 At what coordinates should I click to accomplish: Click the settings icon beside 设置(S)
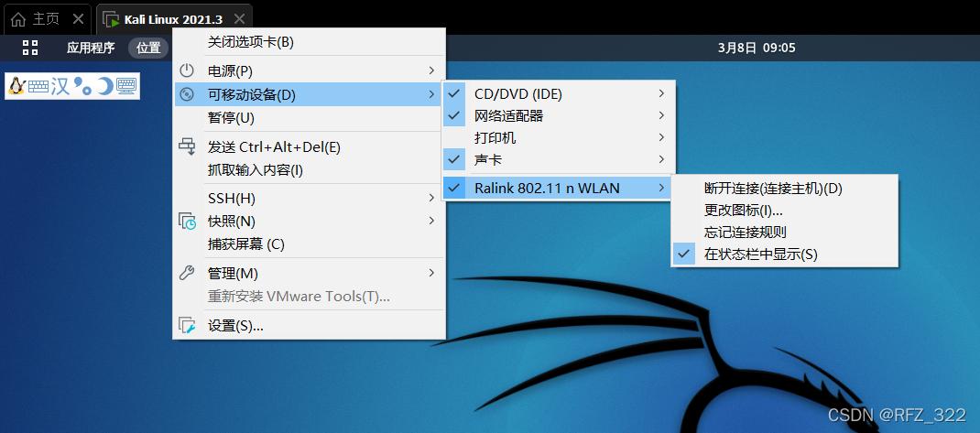click(186, 326)
